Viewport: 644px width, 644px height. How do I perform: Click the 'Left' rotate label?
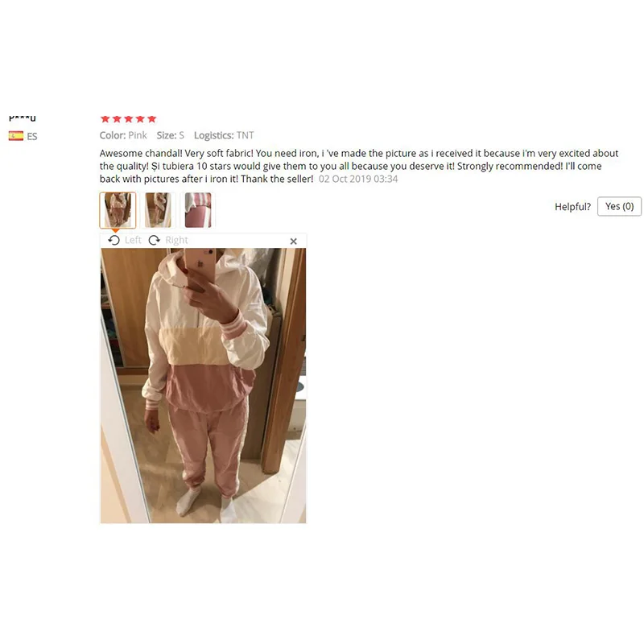(133, 240)
